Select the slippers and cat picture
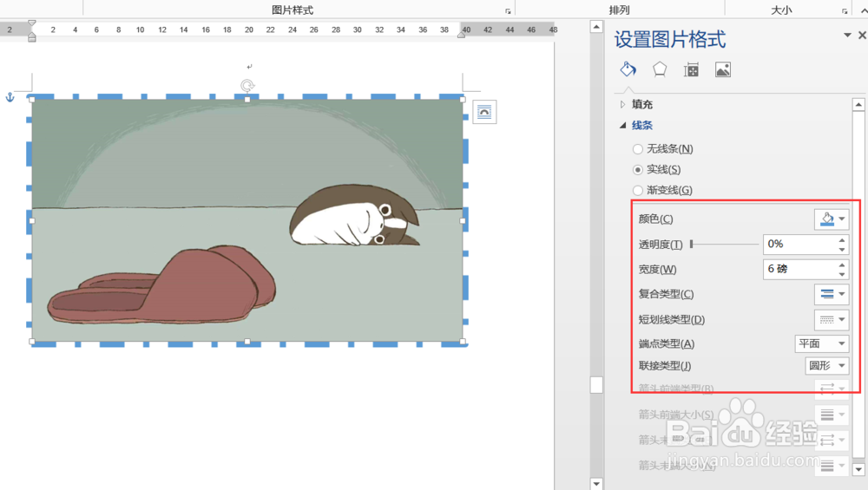868x490 pixels. (247, 220)
